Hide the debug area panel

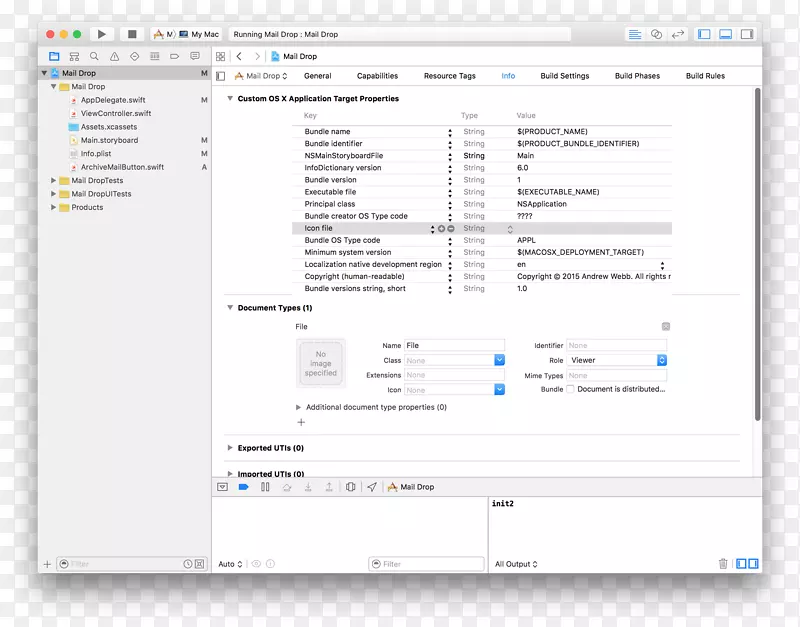[222, 487]
